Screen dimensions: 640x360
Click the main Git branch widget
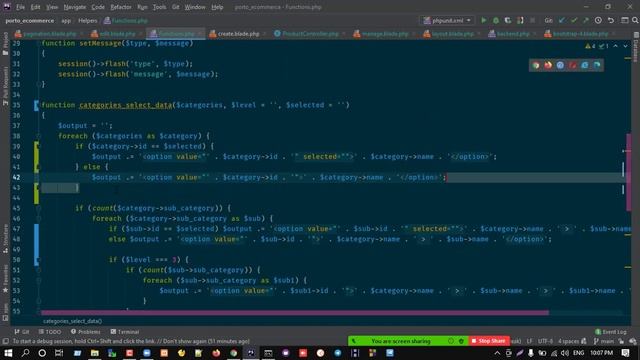point(604,341)
